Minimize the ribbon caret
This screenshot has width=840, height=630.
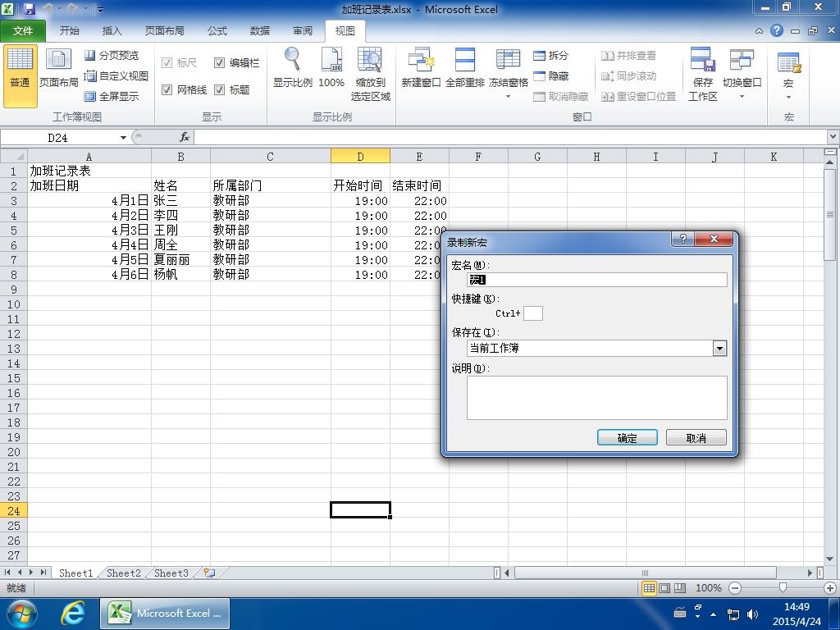coord(759,31)
